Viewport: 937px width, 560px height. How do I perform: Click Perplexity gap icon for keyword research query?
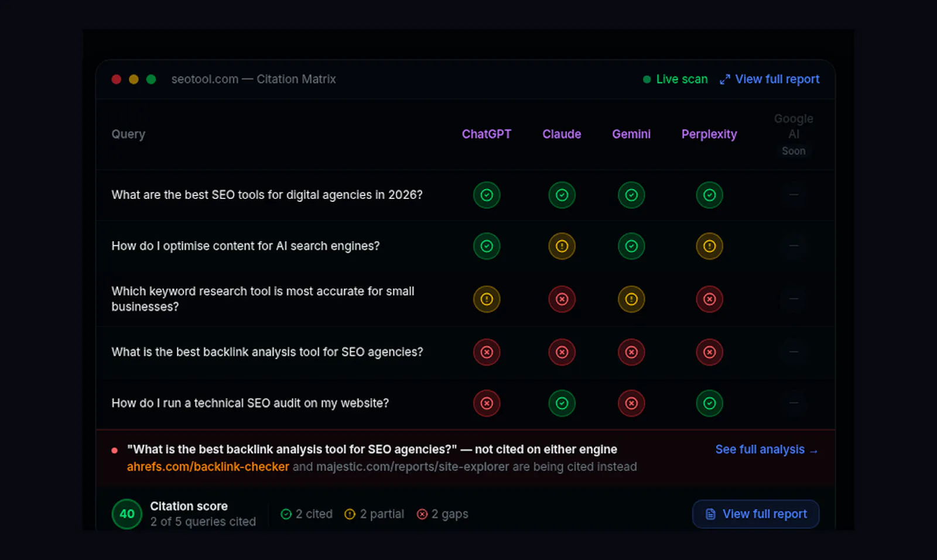click(x=709, y=299)
